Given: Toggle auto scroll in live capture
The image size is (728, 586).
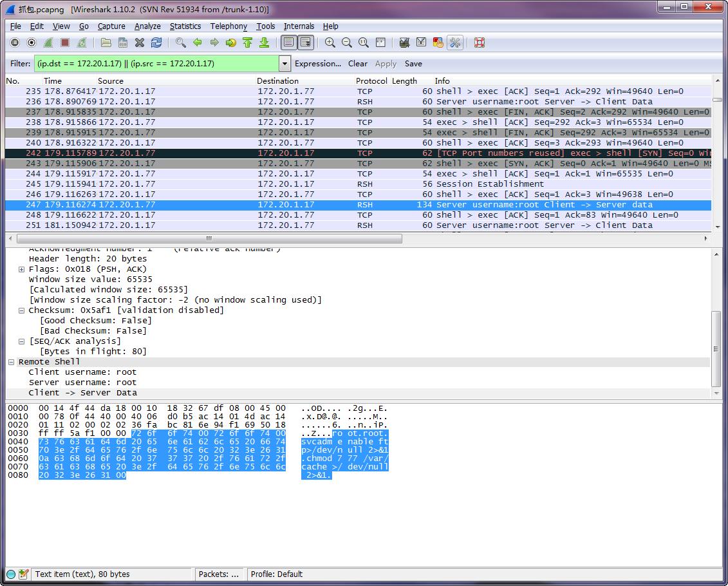Looking at the screenshot, I should (x=305, y=43).
